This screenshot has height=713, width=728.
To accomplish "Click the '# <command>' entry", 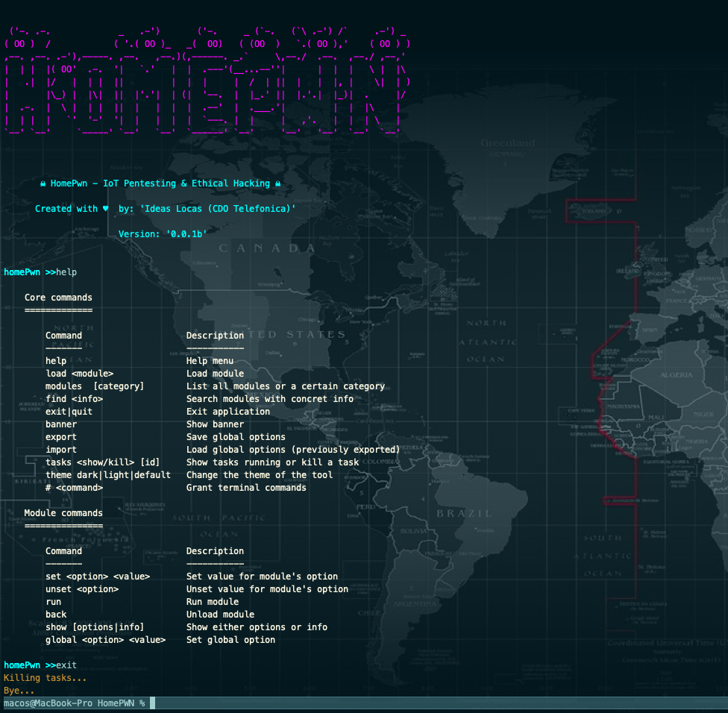I will (75, 488).
